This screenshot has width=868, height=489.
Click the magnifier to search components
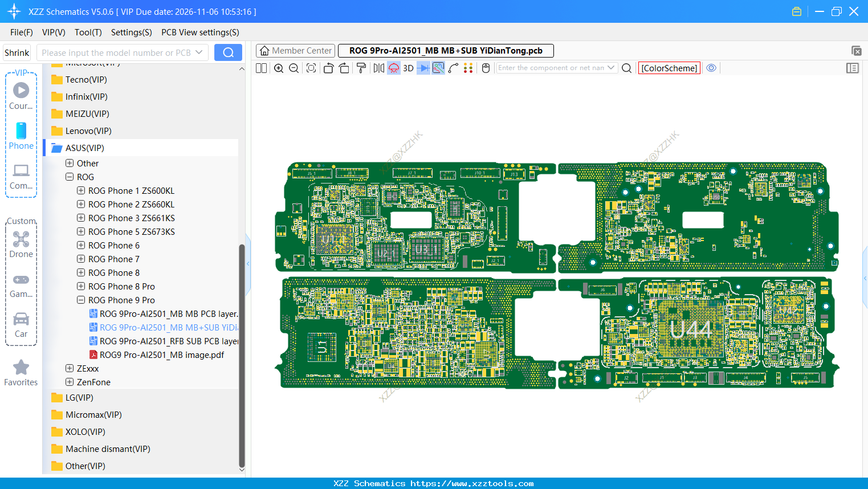(626, 68)
